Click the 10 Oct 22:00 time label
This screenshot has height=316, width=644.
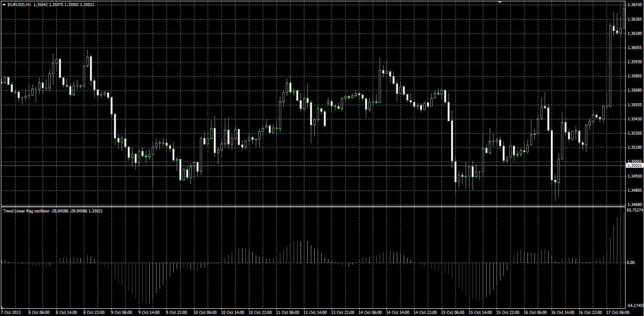click(260, 313)
